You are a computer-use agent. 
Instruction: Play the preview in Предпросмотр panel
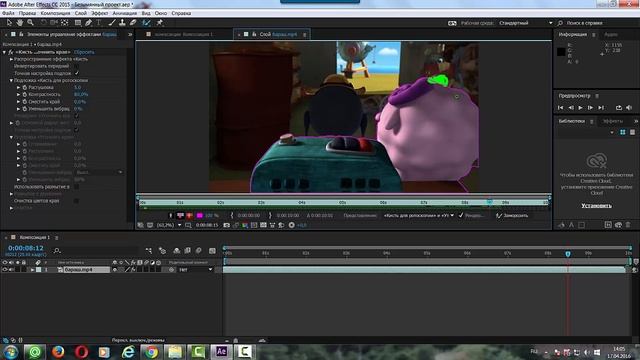tap(580, 107)
